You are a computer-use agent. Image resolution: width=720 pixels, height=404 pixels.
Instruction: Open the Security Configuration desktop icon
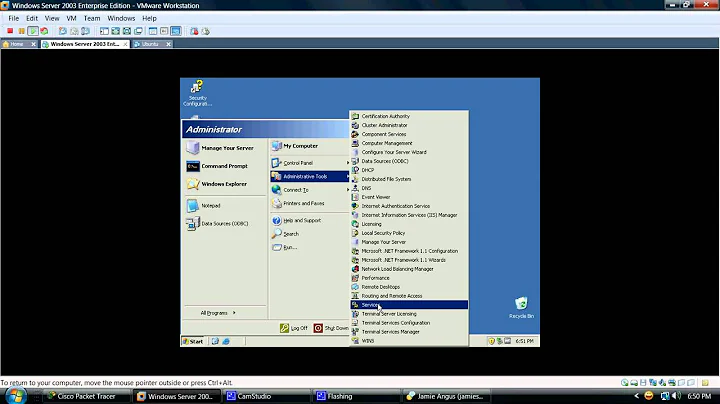[197, 94]
